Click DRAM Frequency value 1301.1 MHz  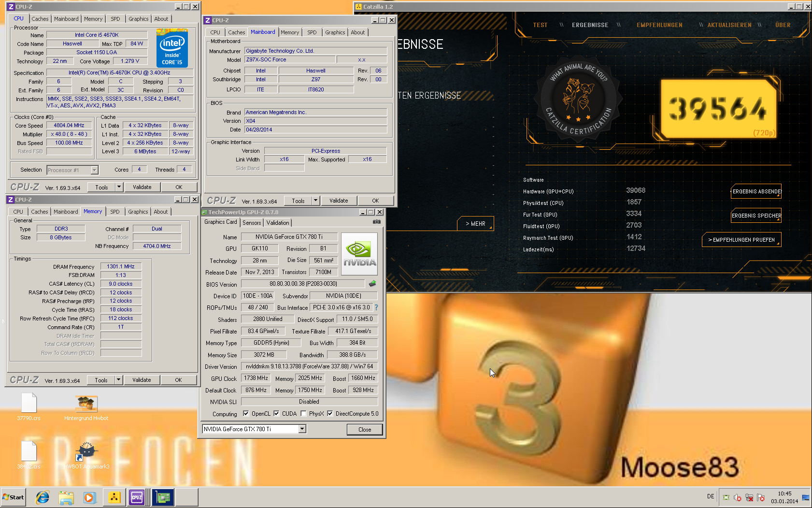[x=121, y=266]
